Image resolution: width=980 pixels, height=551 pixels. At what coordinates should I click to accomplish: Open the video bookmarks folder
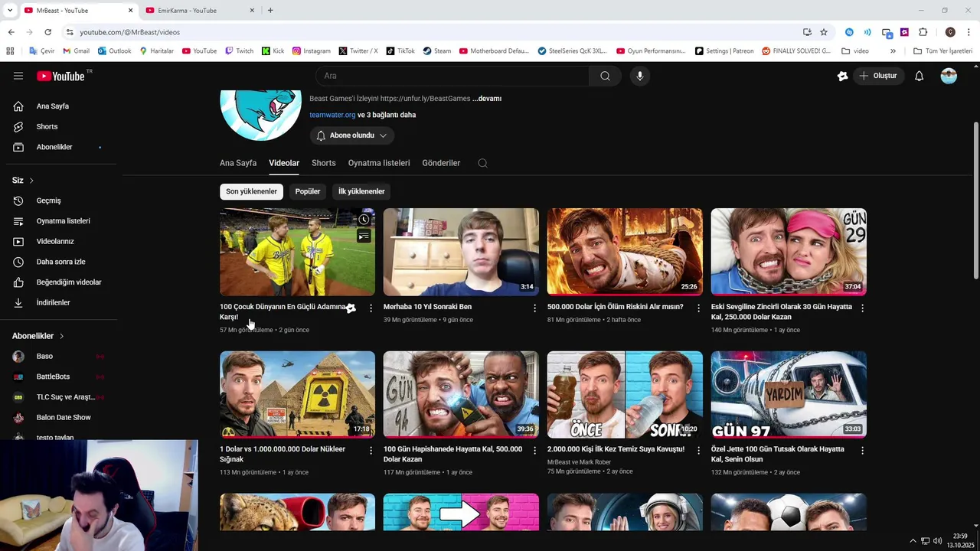(x=855, y=51)
